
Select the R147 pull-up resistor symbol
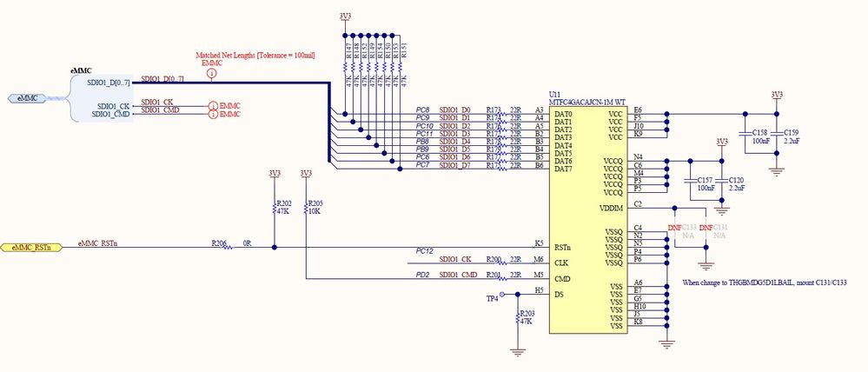(x=345, y=66)
